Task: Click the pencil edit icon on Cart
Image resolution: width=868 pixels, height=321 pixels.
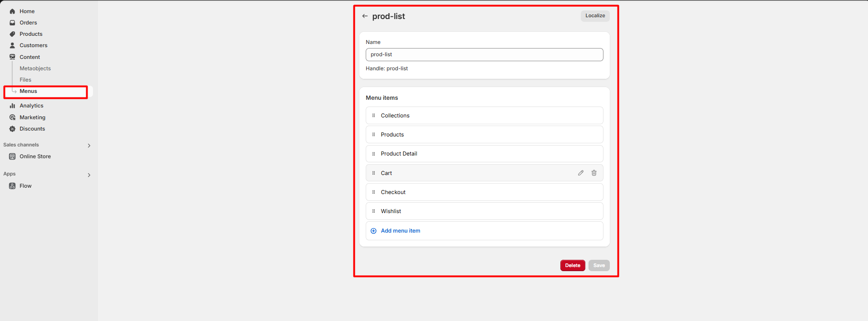Action: 581,173
